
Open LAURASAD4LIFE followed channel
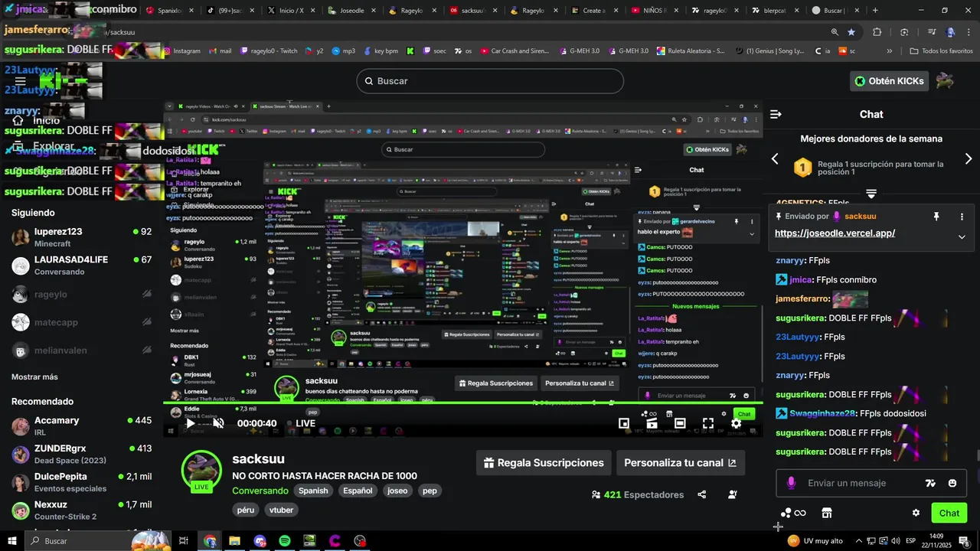tap(81, 266)
